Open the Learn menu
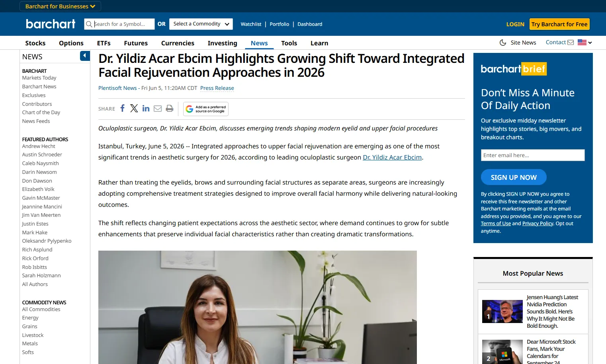The width and height of the screenshot is (606, 364). [319, 43]
